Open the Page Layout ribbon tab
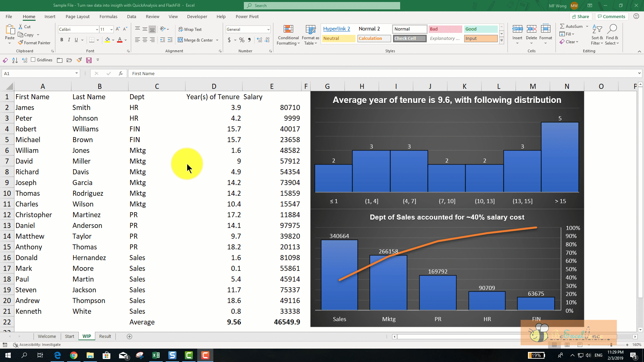This screenshot has width=644, height=362. click(x=77, y=16)
